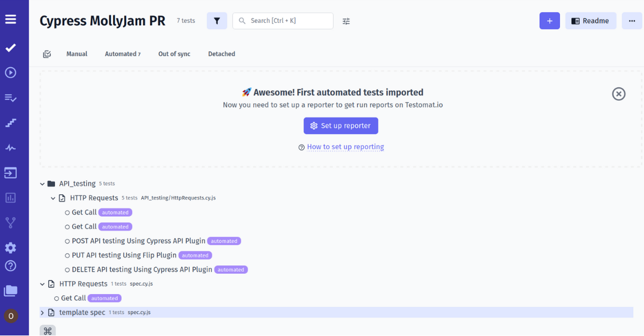This screenshot has height=336, width=644.
Task: Open advanced search settings icon beside search bar
Action: 346,21
